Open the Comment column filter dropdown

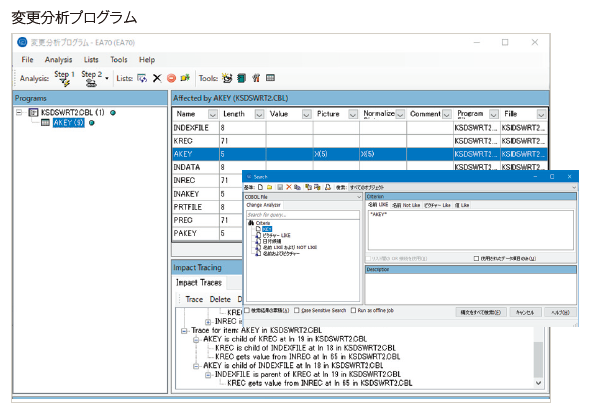coord(447,114)
